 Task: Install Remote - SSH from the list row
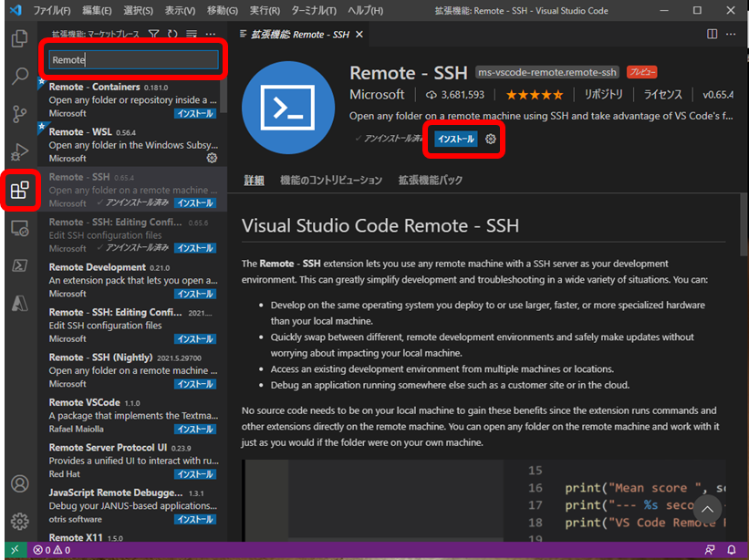(195, 203)
